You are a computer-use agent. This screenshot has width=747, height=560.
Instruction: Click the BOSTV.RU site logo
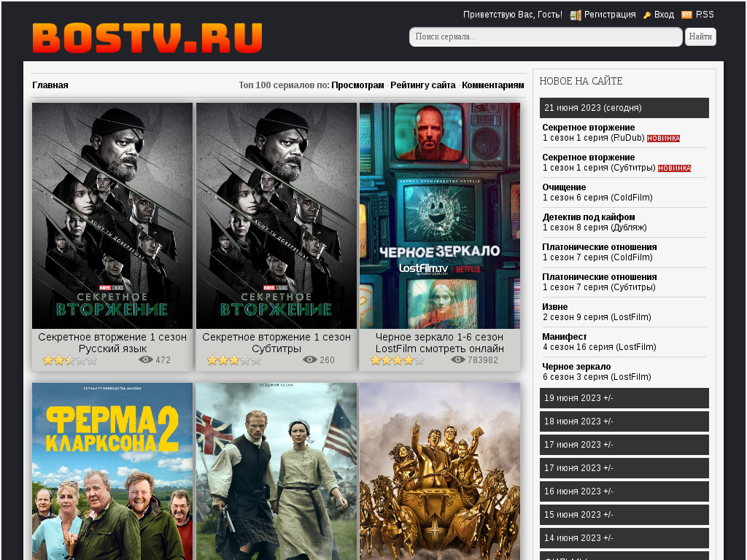(x=147, y=38)
